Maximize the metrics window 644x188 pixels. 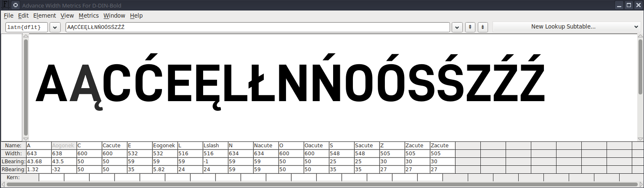(x=629, y=5)
